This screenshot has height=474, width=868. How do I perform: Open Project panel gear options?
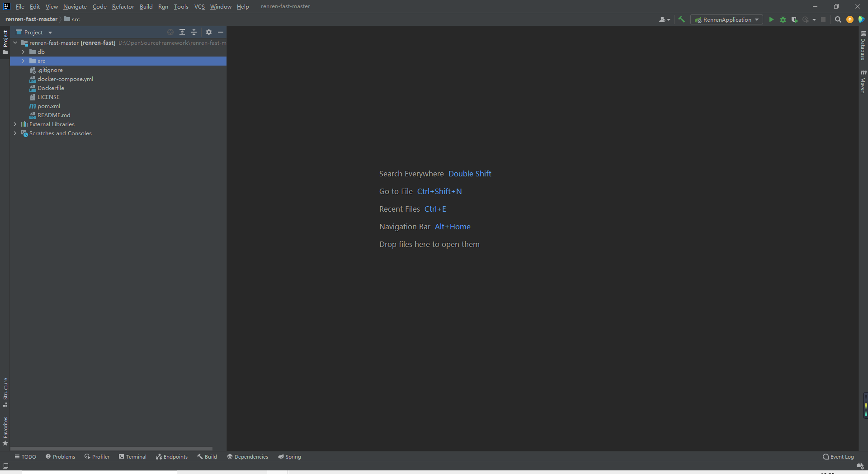pyautogui.click(x=209, y=32)
